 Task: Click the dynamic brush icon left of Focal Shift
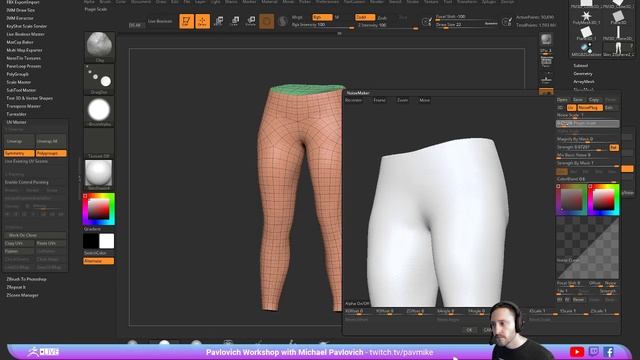point(427,21)
